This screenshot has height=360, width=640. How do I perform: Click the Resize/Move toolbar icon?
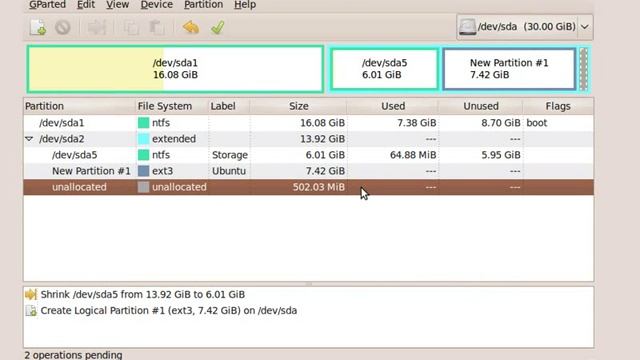click(x=97, y=27)
